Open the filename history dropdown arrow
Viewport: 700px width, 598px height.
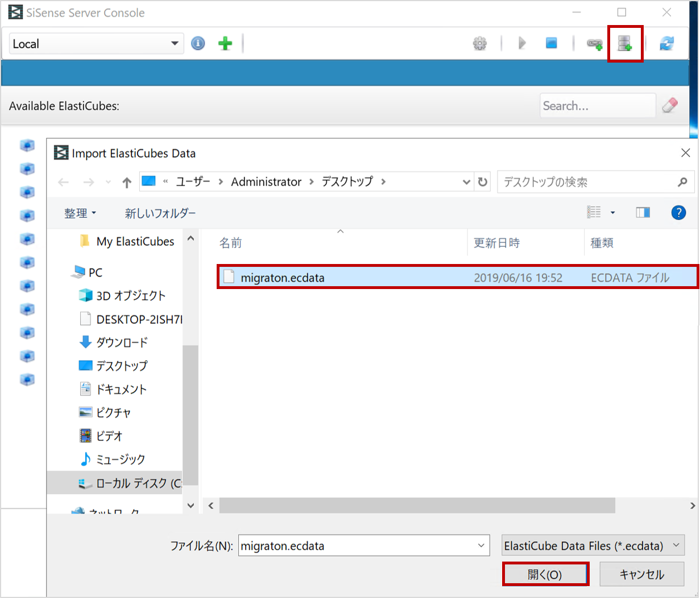pos(481,546)
